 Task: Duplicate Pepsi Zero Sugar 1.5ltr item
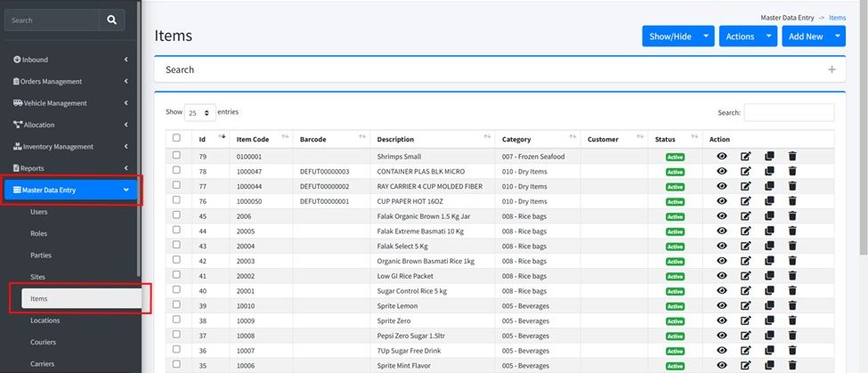click(769, 336)
